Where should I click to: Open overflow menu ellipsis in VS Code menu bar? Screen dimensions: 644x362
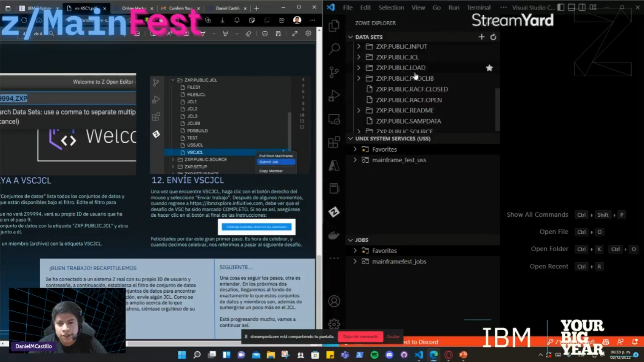[x=503, y=7]
